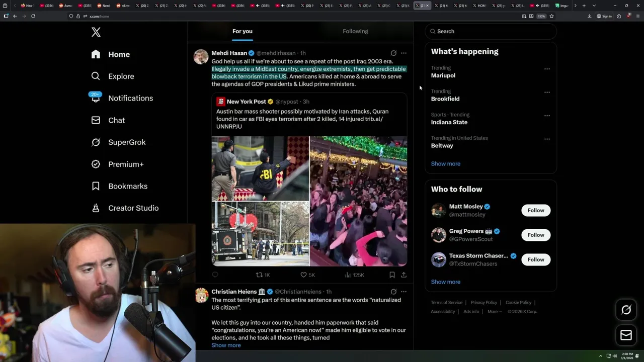Open the Cookie Policy link

pos(519,303)
